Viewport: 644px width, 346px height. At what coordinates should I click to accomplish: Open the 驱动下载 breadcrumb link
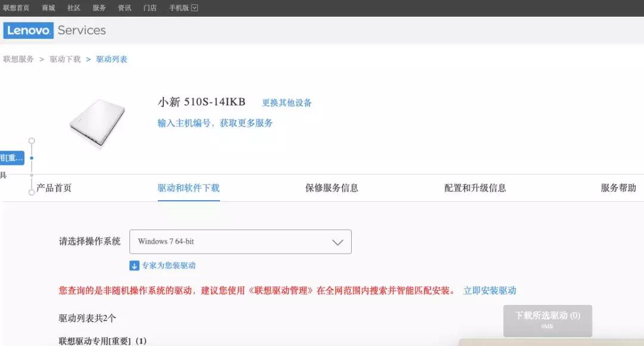[64, 60]
